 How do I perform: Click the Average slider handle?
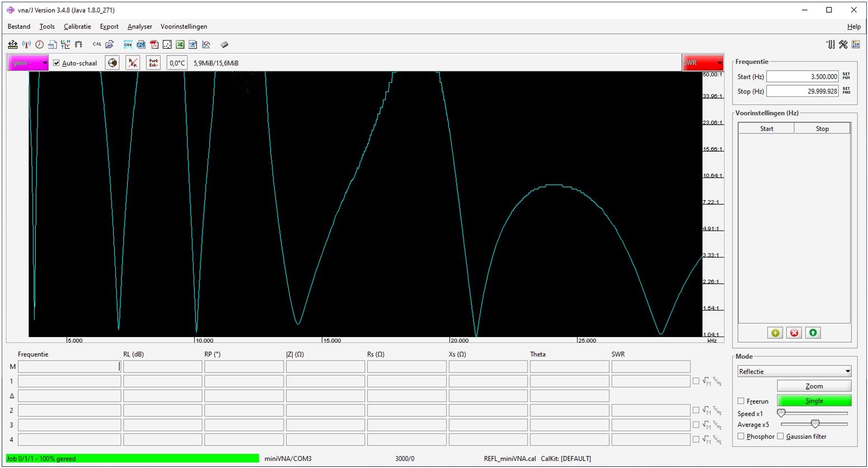coord(815,424)
